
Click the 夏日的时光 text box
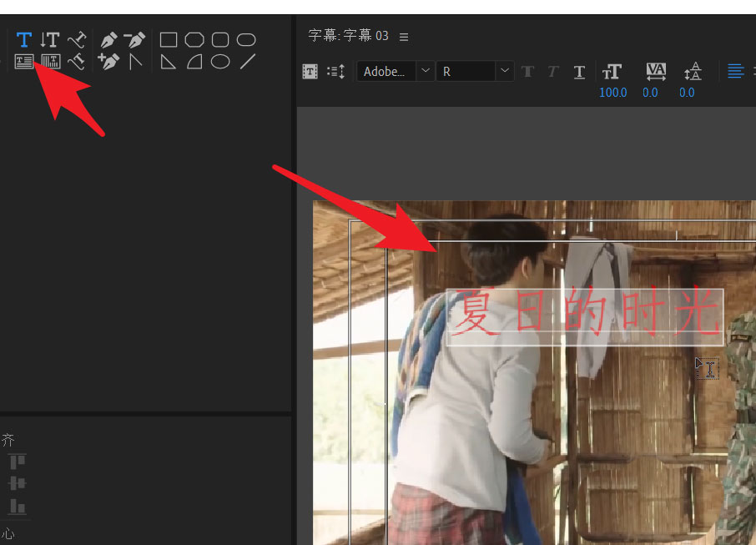[x=584, y=317]
